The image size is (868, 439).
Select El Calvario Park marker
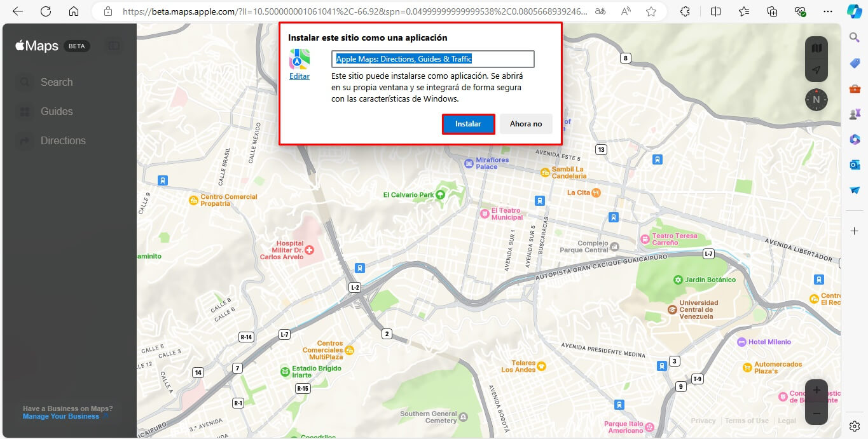440,194
